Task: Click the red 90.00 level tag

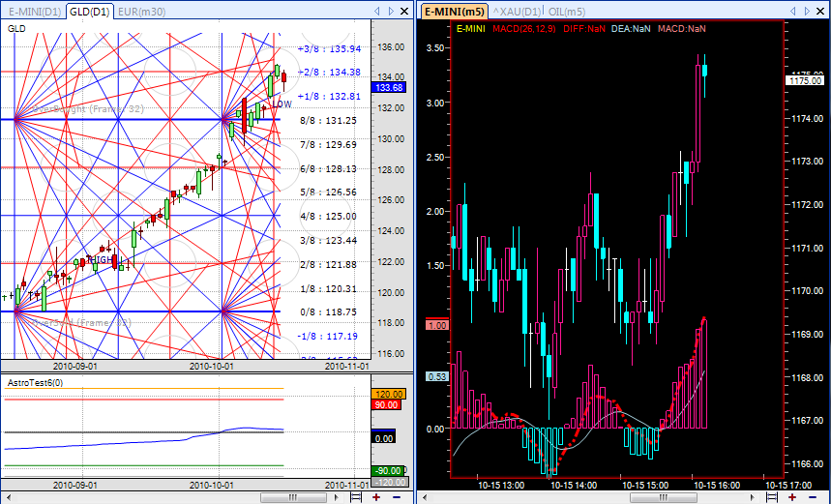Action: tap(386, 405)
